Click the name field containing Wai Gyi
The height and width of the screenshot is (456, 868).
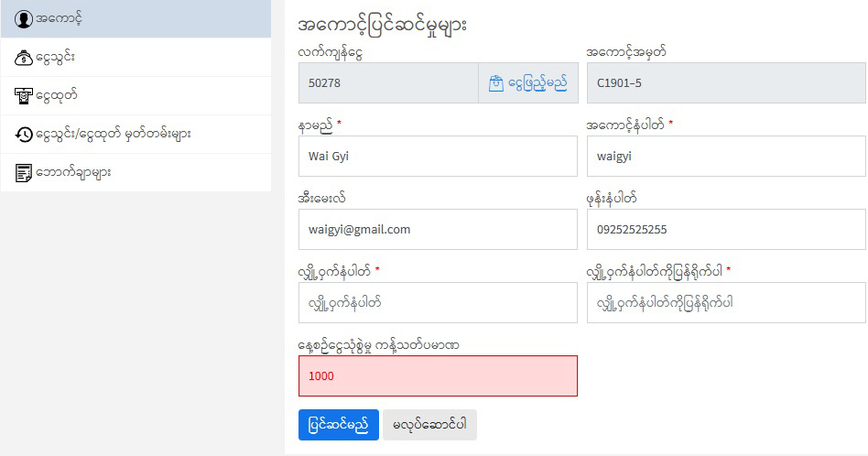[438, 157]
